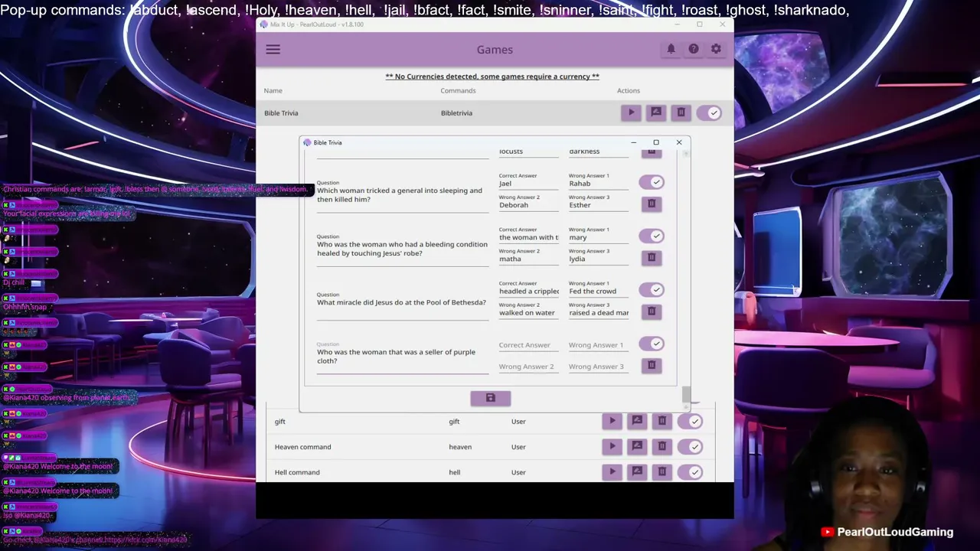Screen dimensions: 980x551
Task: Toggle the Bible Trivia game enabled switch
Action: point(709,112)
